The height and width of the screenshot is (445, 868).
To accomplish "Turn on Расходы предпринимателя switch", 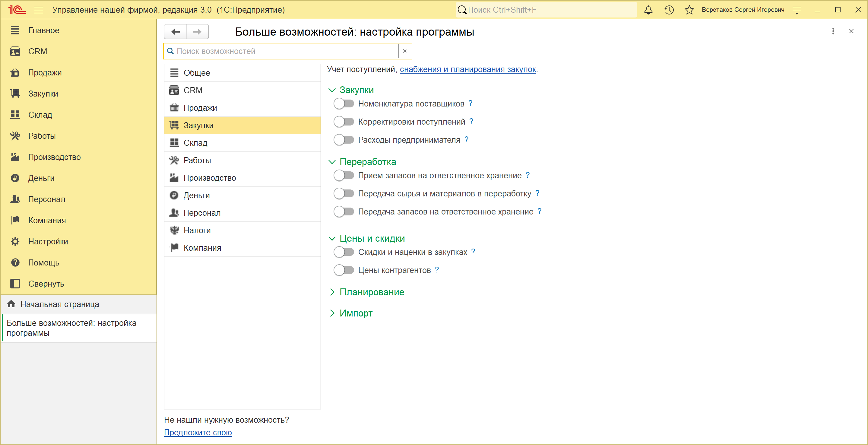I will (344, 140).
